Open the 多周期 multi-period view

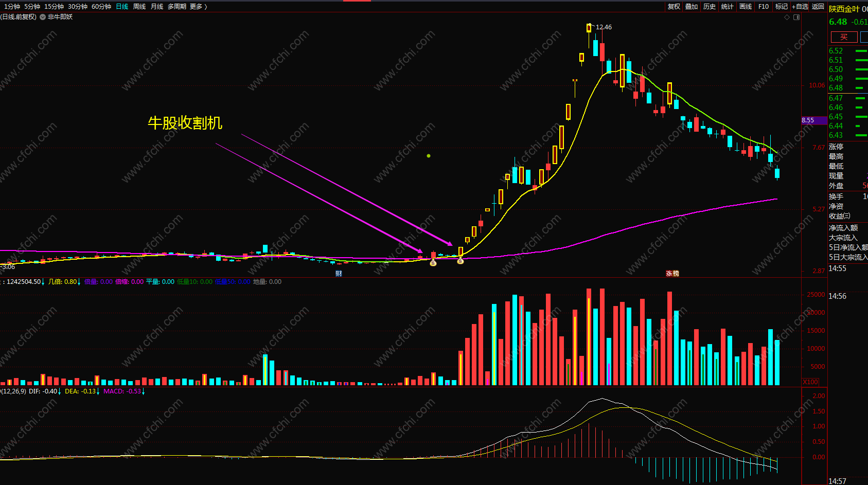point(177,7)
